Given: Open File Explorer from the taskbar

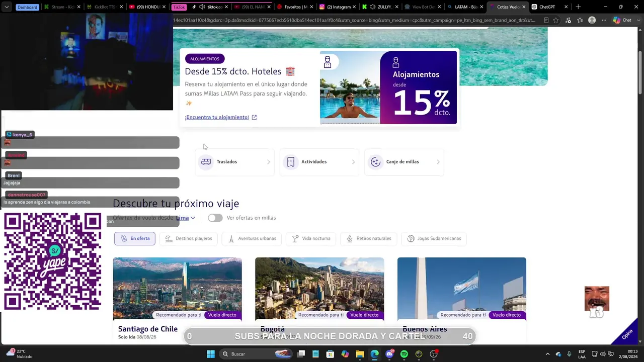Looking at the screenshot, I should click(359, 354).
